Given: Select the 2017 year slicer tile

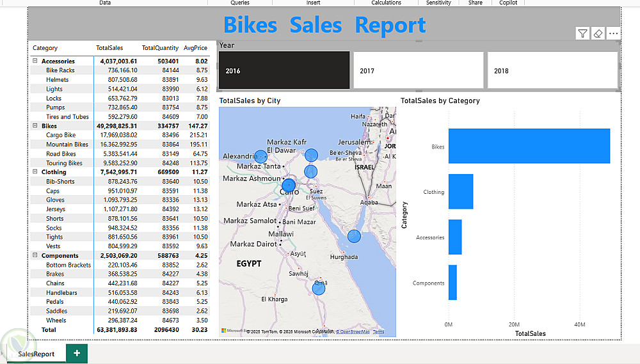Looking at the screenshot, I should pyautogui.click(x=418, y=70).
